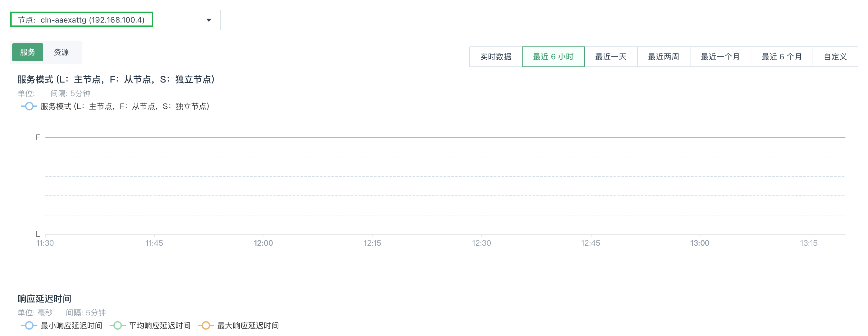
Task: Open the node selector dropdown arrow
Action: (x=209, y=20)
